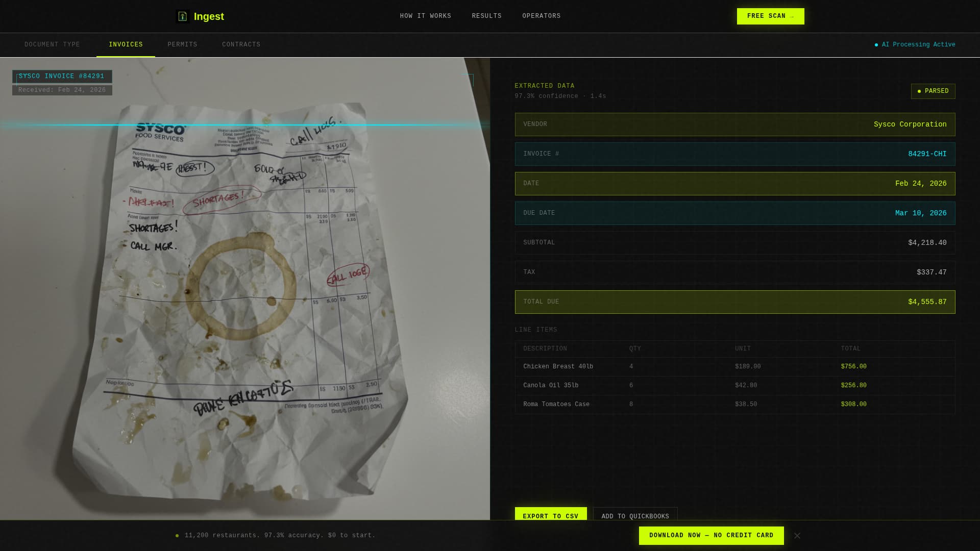Screen dimensions: 980x551
Task: Click the $256.80 line total
Action: click(x=853, y=386)
